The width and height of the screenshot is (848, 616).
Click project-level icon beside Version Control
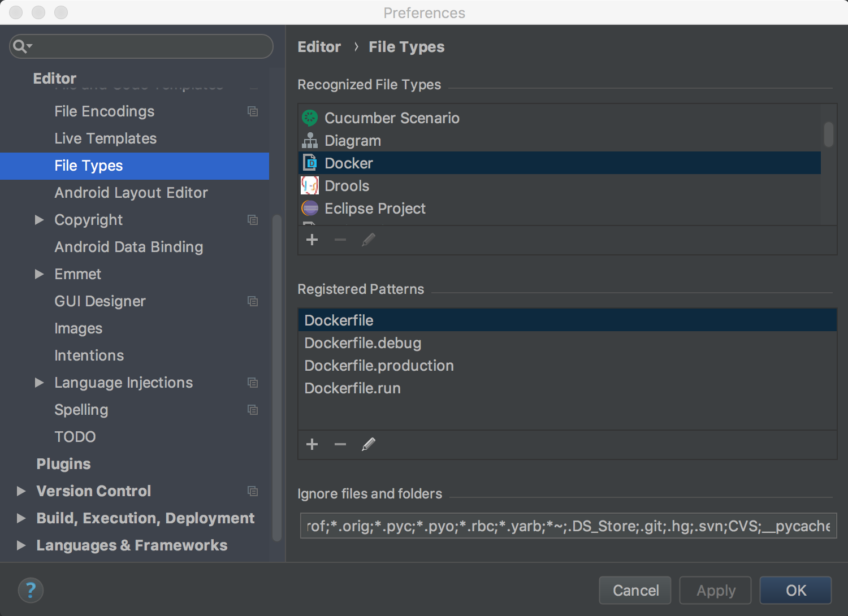coord(253,491)
